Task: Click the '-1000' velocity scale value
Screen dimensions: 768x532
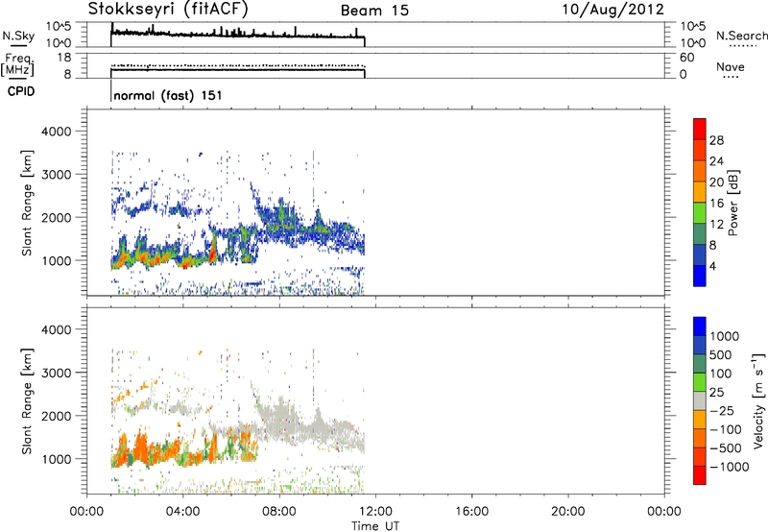Action: coord(729,467)
